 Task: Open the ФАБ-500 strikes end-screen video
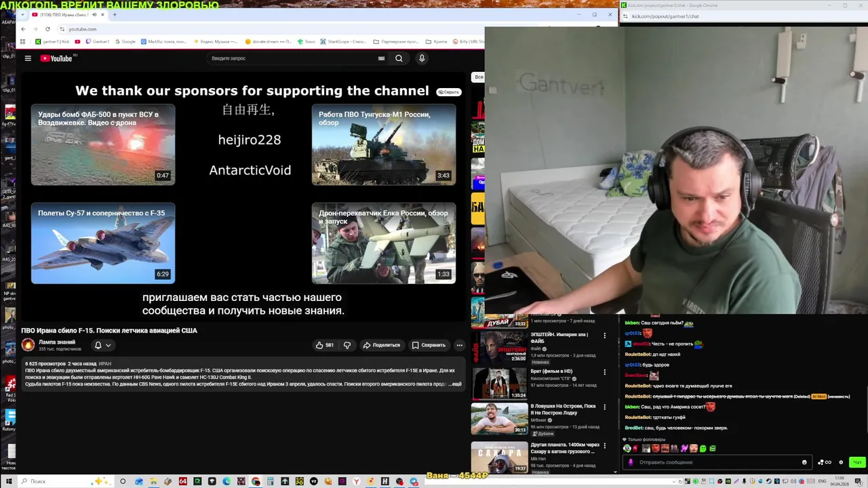103,144
